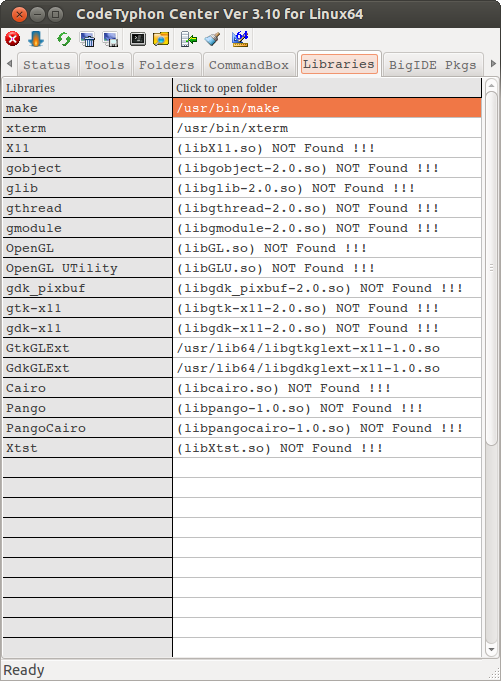Switch to the BigIDE Pkgs tab

tap(433, 65)
